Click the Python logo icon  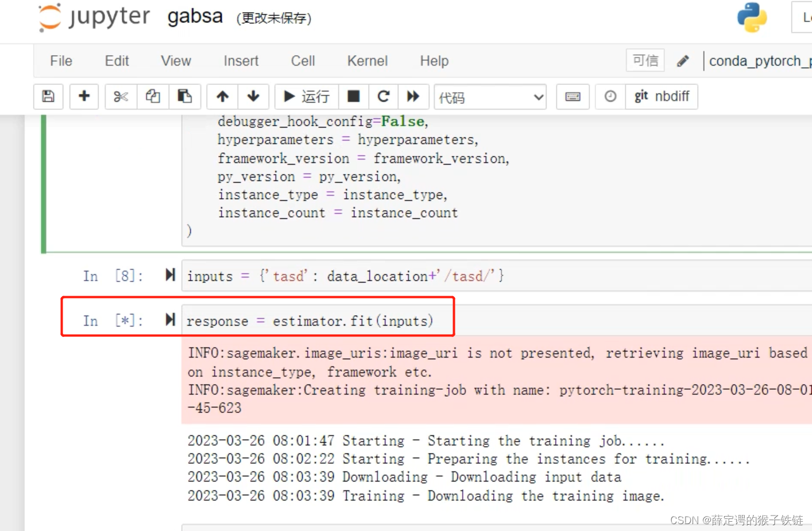click(752, 17)
